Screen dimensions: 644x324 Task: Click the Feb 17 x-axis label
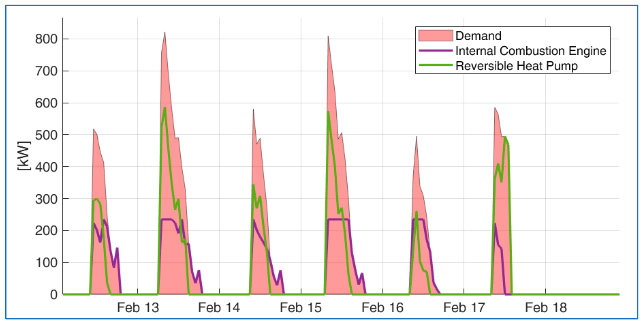pos(464,307)
